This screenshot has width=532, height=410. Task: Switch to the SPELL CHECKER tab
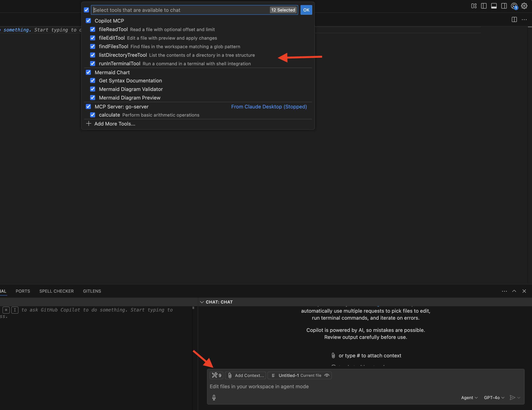57,291
